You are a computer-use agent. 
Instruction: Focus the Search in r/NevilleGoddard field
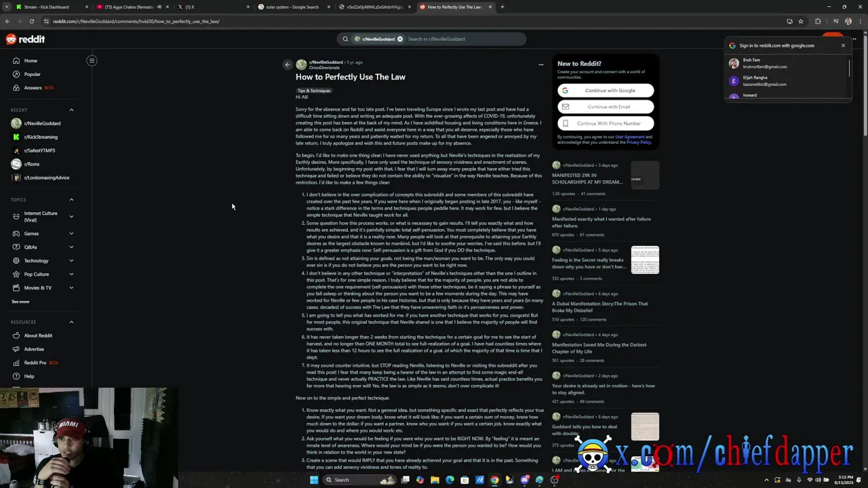pos(465,39)
